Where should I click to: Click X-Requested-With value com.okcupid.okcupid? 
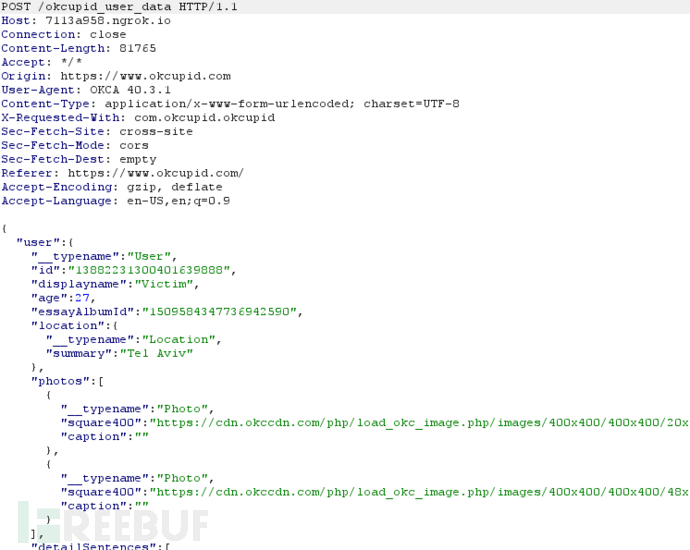coord(205,118)
